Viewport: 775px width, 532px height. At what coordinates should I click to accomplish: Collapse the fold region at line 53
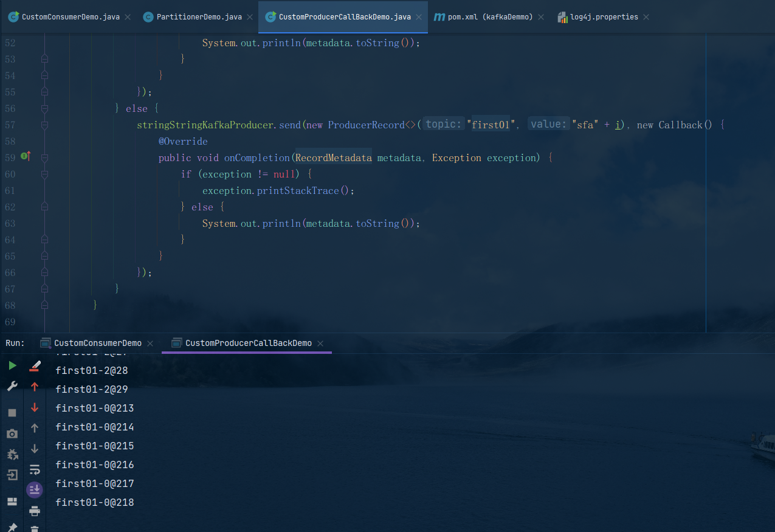point(43,59)
